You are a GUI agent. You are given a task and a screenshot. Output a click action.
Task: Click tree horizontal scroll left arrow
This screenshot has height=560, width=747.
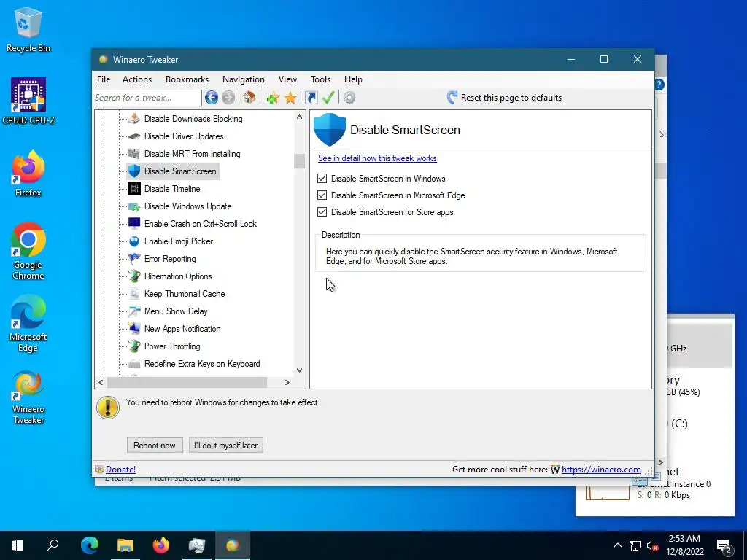click(x=101, y=382)
